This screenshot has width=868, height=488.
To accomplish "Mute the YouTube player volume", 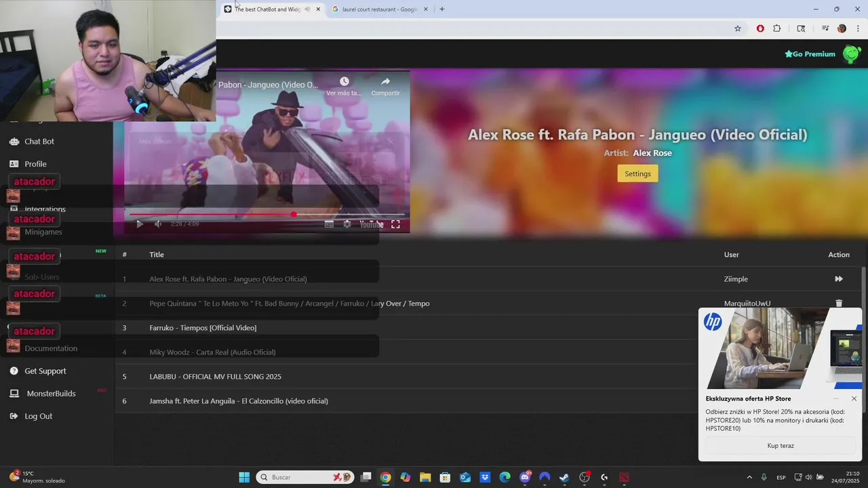I will pyautogui.click(x=158, y=224).
